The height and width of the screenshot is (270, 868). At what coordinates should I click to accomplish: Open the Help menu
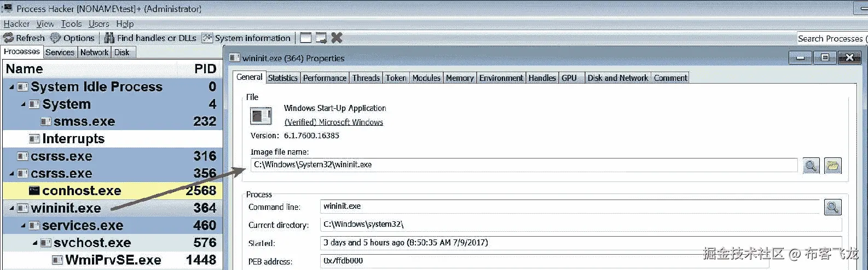(125, 24)
